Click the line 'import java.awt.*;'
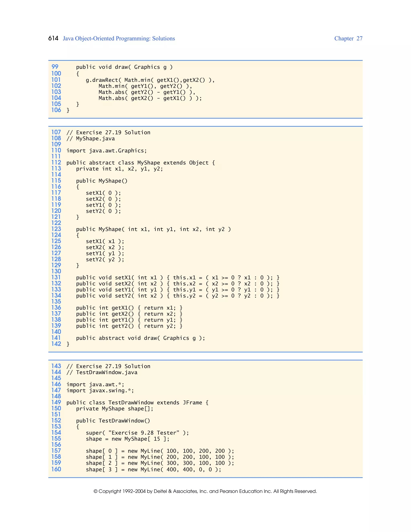Screen dimensions: 411x532 click(96, 385)
